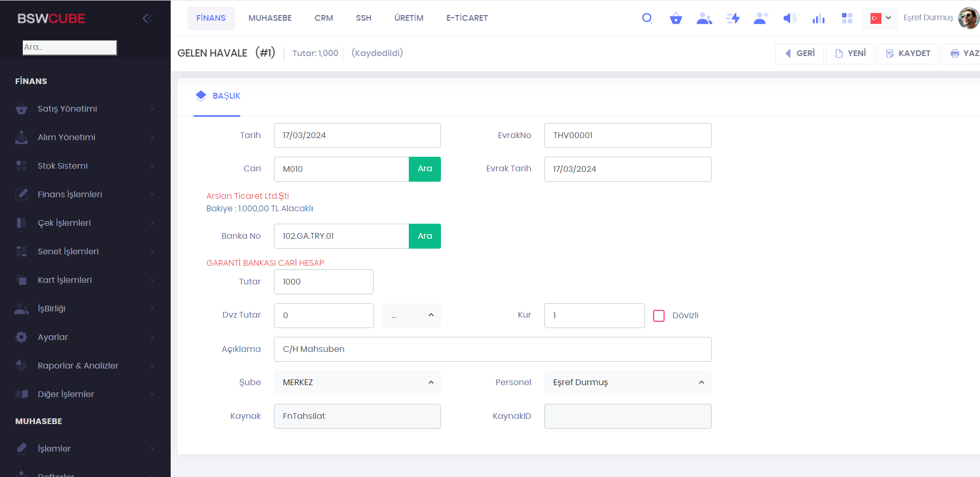Enable the Dövizli checkbox
Screen dimensions: 980x477
pyautogui.click(x=659, y=316)
